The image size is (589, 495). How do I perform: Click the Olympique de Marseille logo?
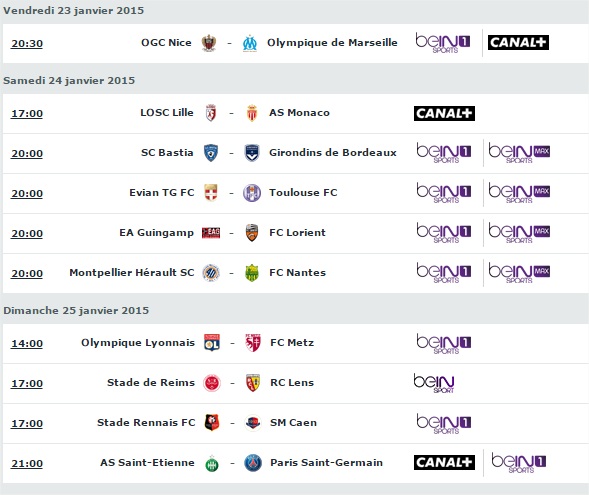click(250, 43)
